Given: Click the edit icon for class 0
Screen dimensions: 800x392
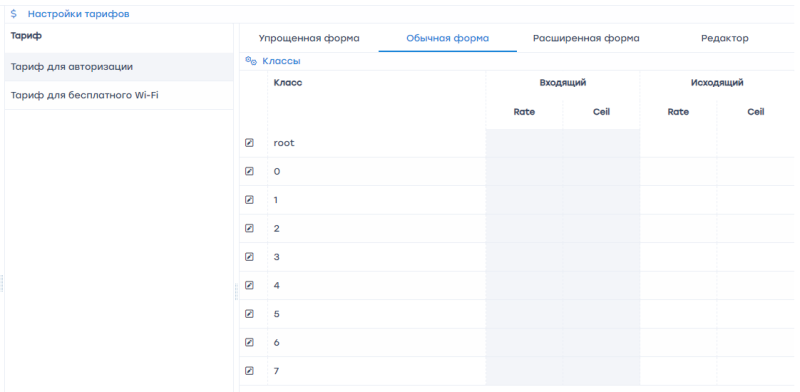Looking at the screenshot, I should (249, 172).
